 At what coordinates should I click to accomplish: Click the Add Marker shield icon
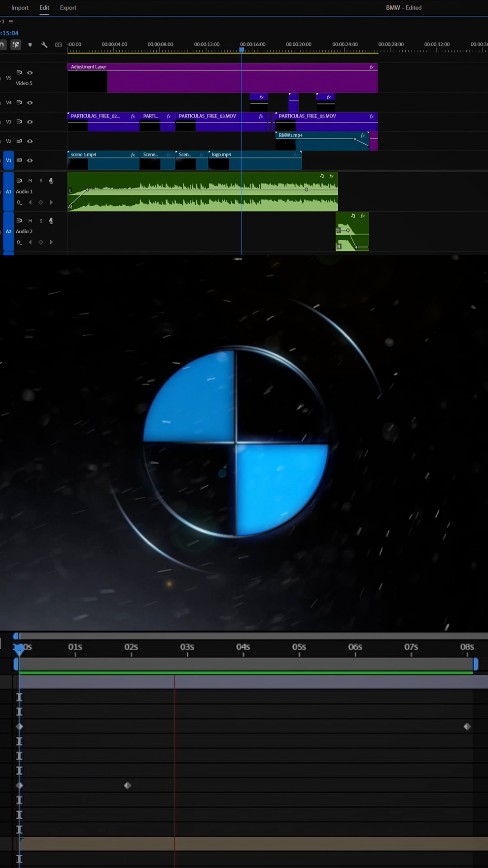(30, 45)
